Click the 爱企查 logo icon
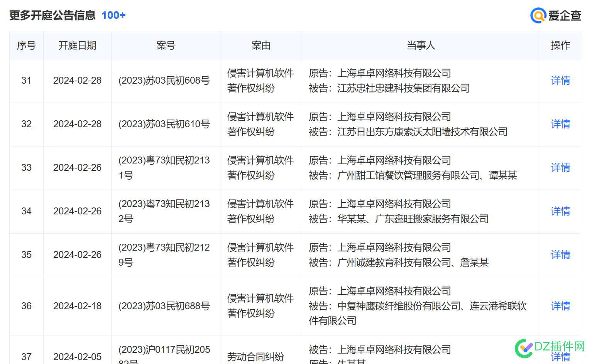 (x=538, y=15)
